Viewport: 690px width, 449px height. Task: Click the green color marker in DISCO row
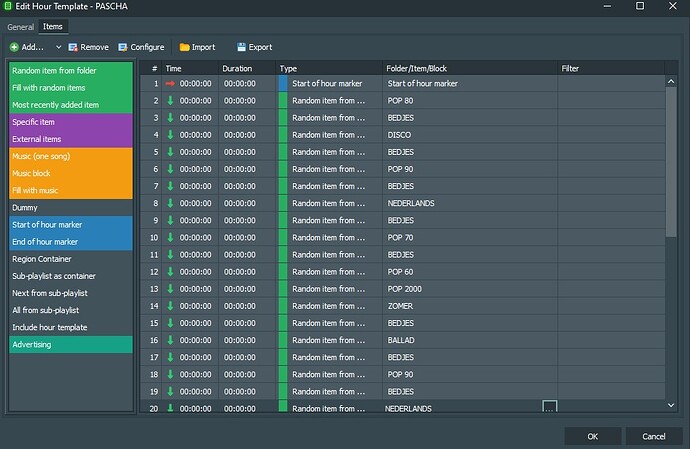[283, 135]
